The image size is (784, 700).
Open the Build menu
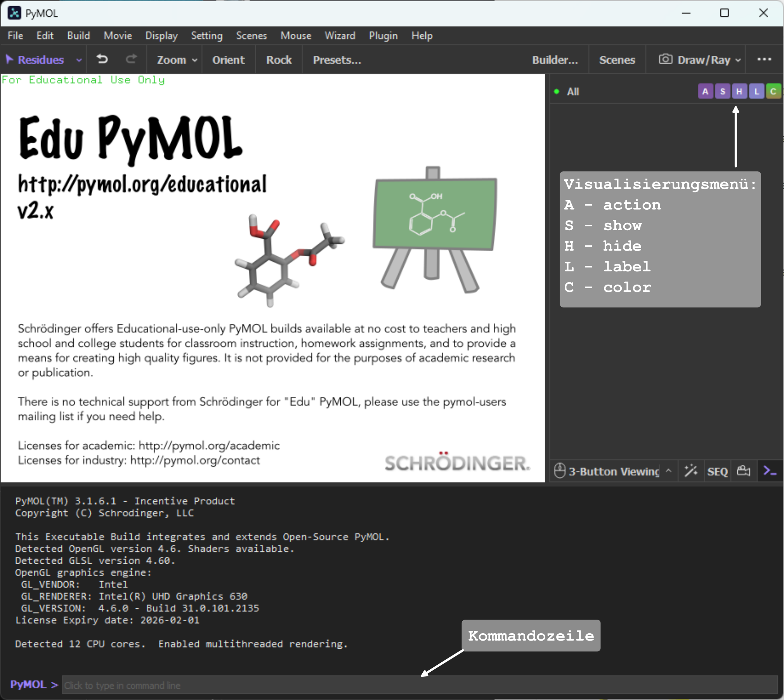[x=79, y=35]
